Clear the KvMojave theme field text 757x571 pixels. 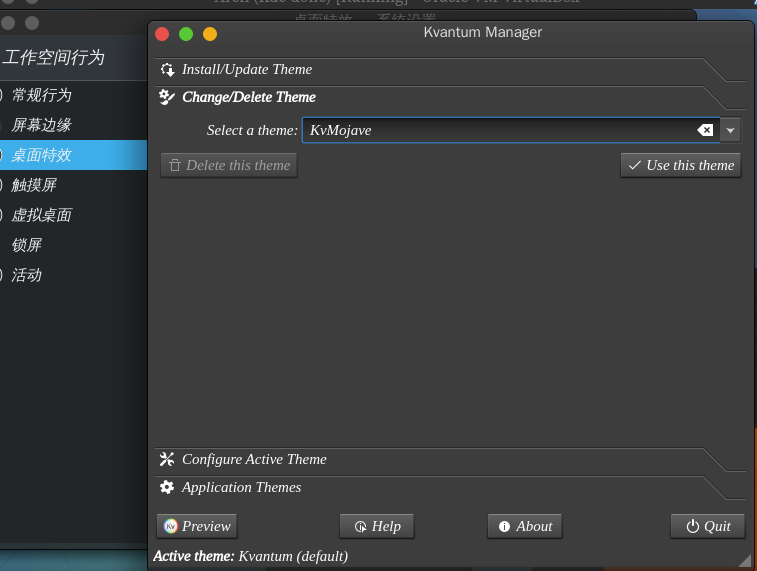click(x=705, y=130)
